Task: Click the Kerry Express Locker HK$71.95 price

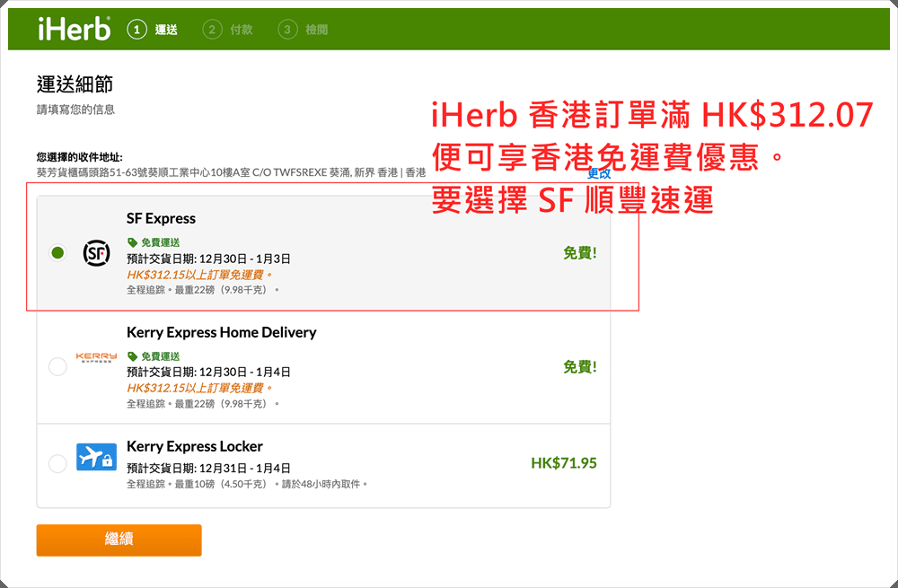Action: [x=563, y=463]
